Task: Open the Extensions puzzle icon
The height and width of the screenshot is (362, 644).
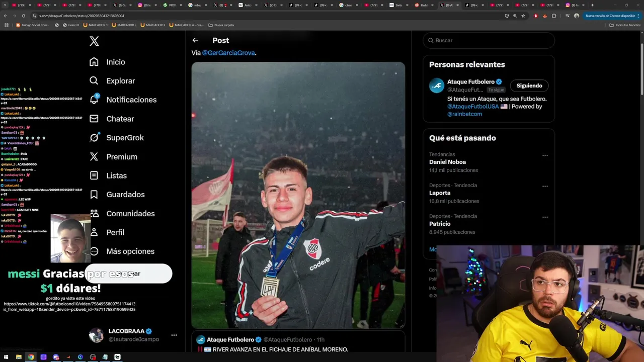Action: (554, 16)
